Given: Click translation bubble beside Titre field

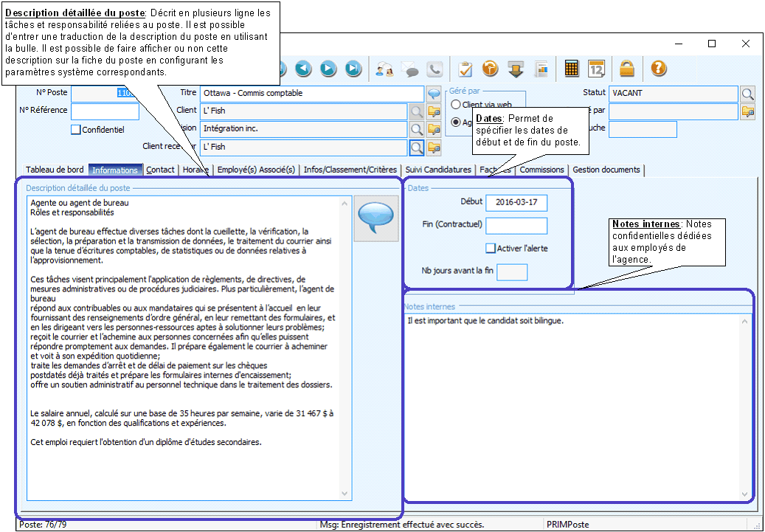Looking at the screenshot, I should coord(435,94).
